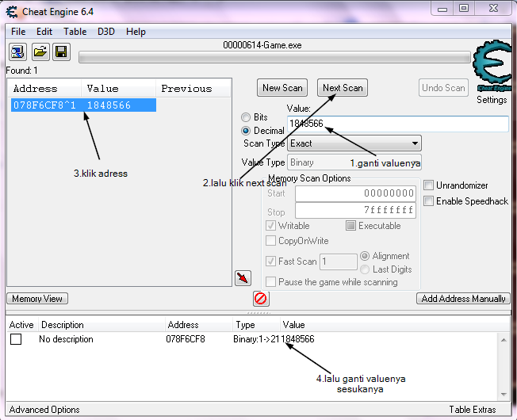Open Memory View

coord(37,299)
